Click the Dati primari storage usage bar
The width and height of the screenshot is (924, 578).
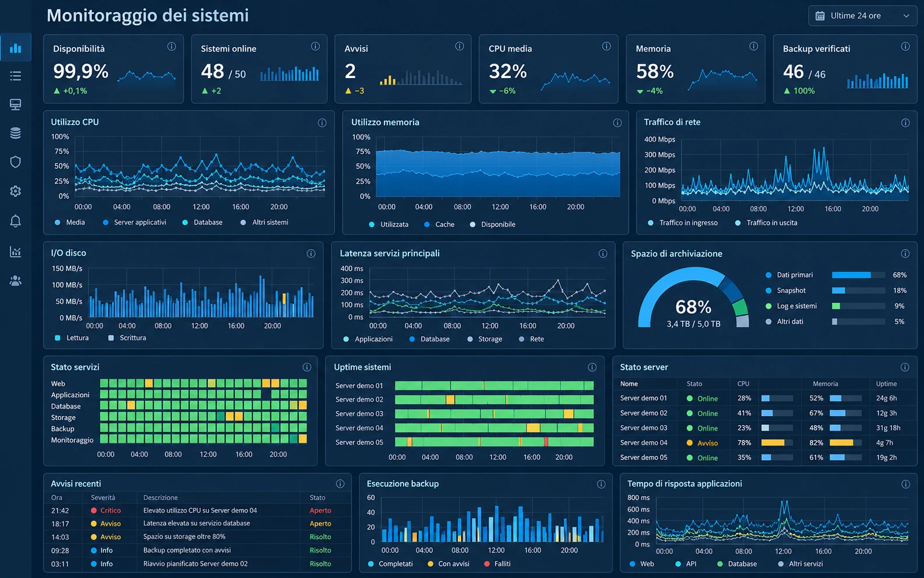859,275
